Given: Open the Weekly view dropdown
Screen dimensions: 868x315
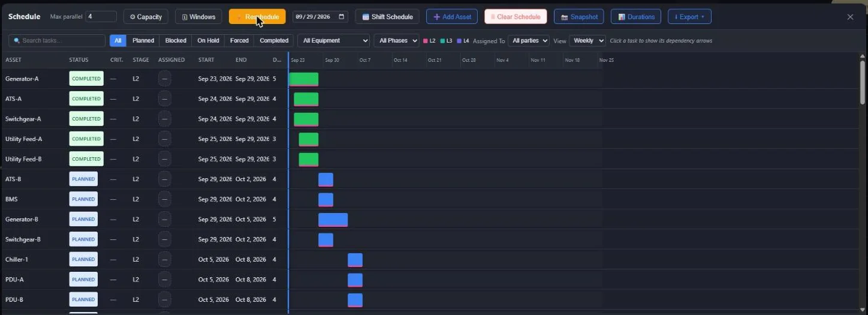Looking at the screenshot, I should (587, 41).
